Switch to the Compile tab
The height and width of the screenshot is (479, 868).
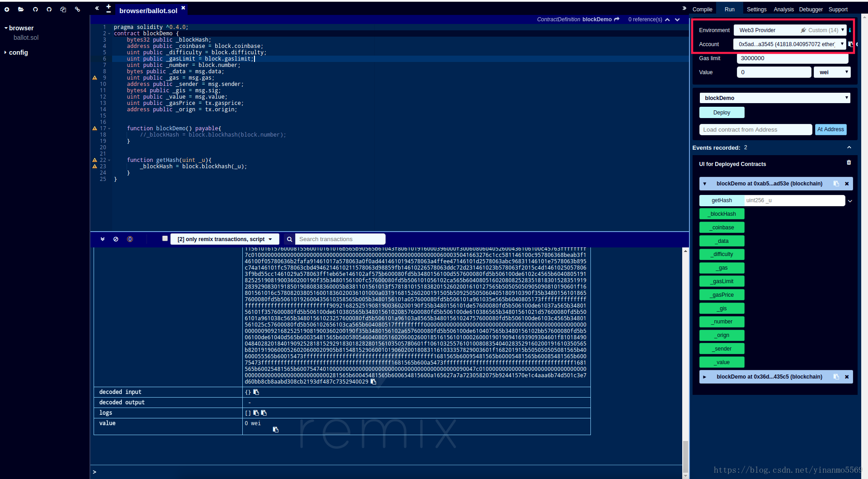click(x=702, y=9)
